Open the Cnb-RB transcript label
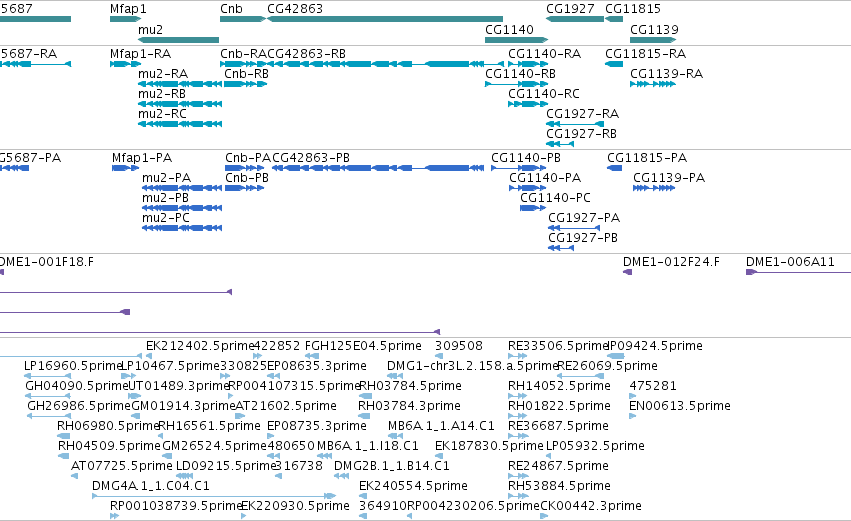Image resolution: width=851 pixels, height=521 pixels. [x=246, y=74]
